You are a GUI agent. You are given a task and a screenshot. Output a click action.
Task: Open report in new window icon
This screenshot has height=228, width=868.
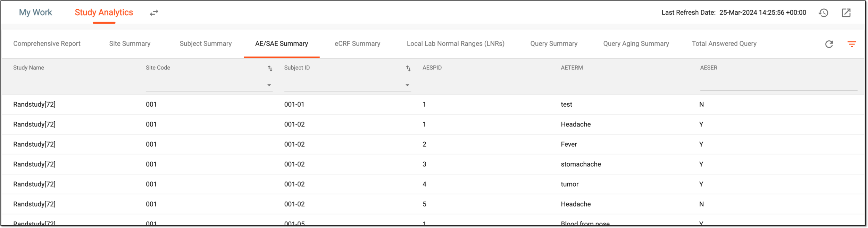tap(846, 13)
